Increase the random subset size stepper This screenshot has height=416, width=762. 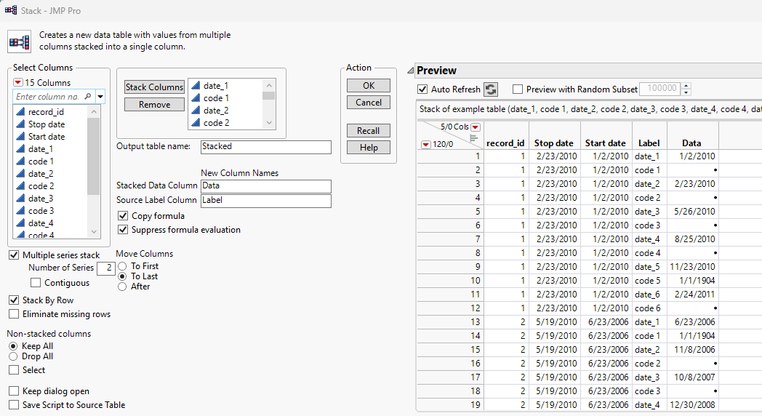[686, 86]
